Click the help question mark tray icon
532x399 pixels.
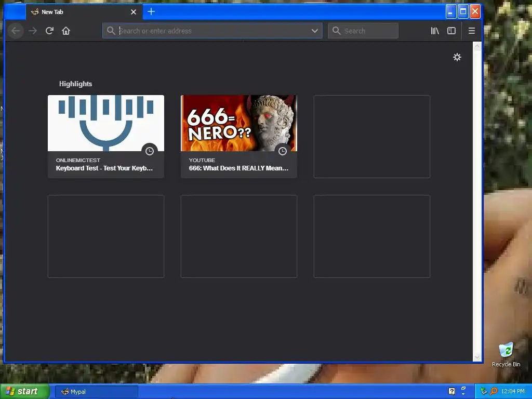451,392
